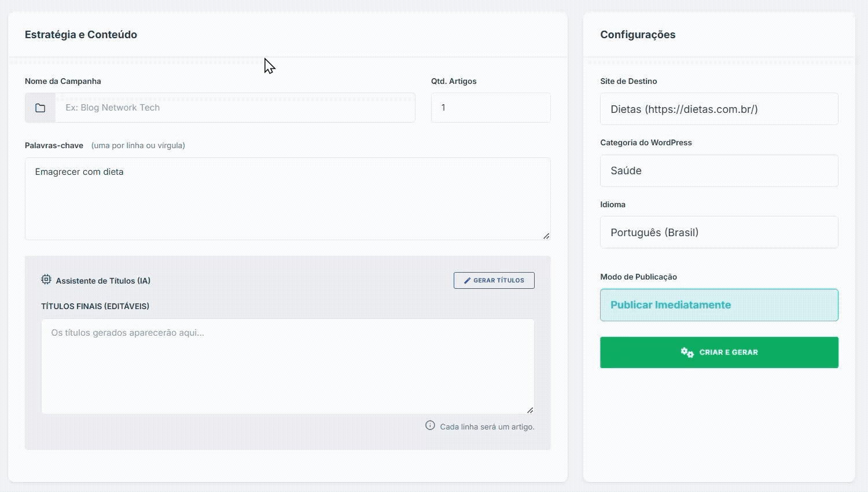Image resolution: width=868 pixels, height=492 pixels.
Task: Open the Modo de Publicação 'Publicar Imediatamente' dropdown
Action: (719, 305)
